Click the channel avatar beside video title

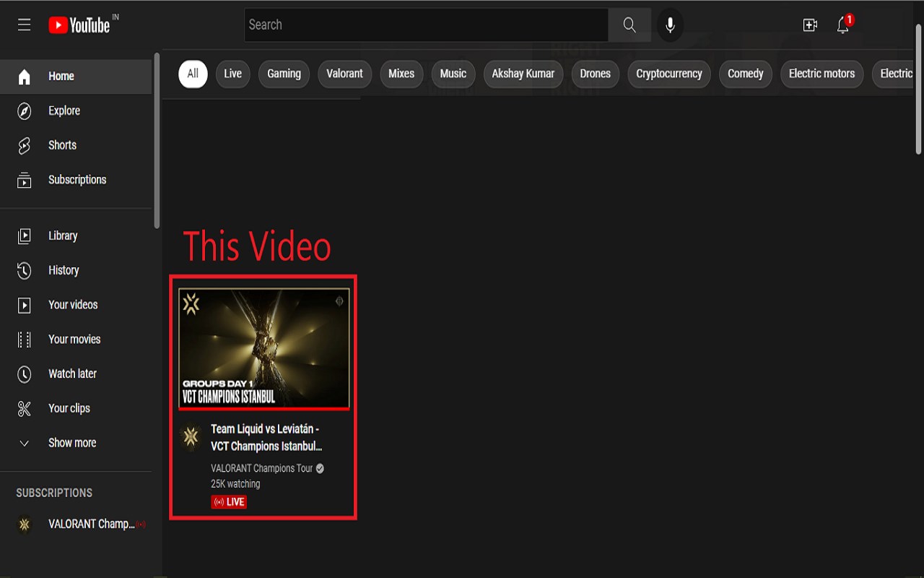click(x=191, y=436)
